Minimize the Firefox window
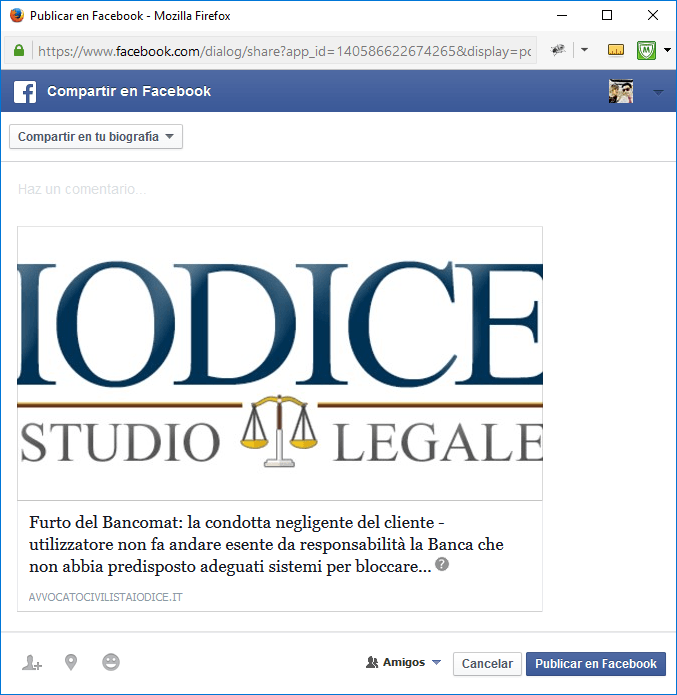Viewport: 677px width, 695px height. [x=562, y=16]
